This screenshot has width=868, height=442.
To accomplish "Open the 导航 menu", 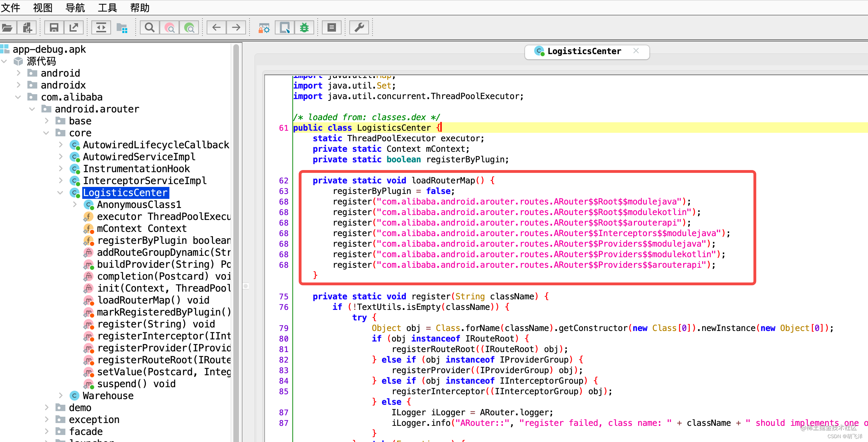I will (x=75, y=7).
